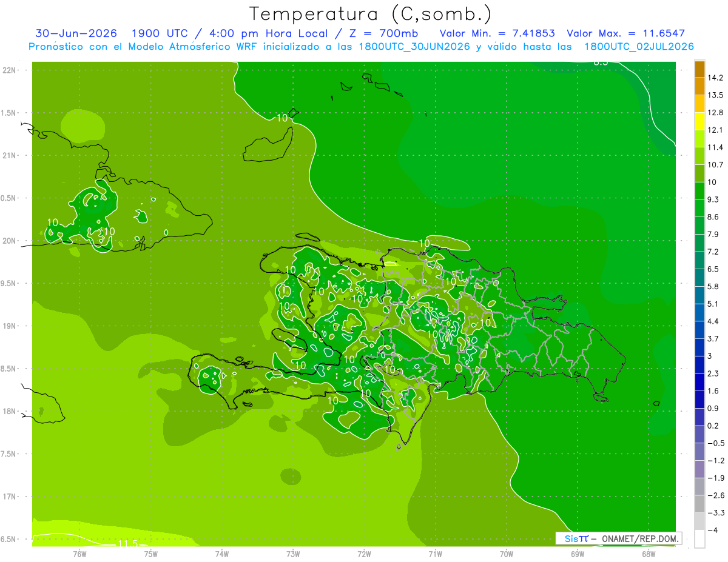Click the '21N' latitude tick label
The width and height of the screenshot is (728, 562).
click(10, 155)
